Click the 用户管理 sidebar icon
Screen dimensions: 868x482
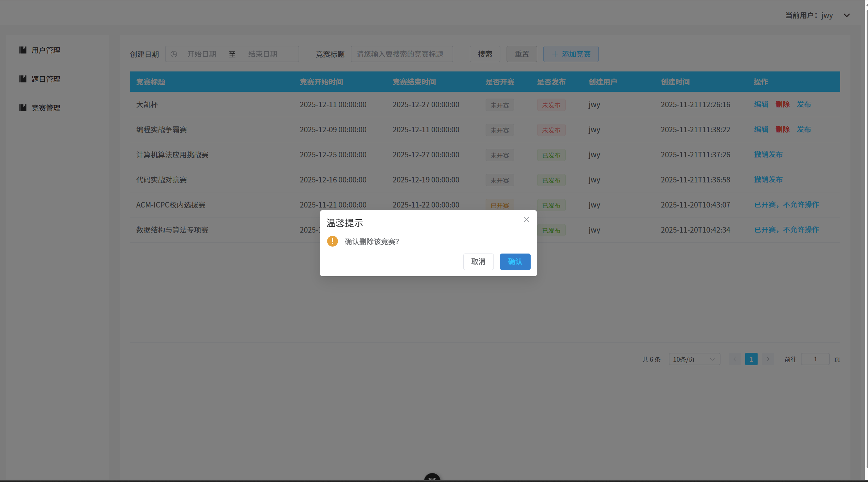(x=23, y=50)
